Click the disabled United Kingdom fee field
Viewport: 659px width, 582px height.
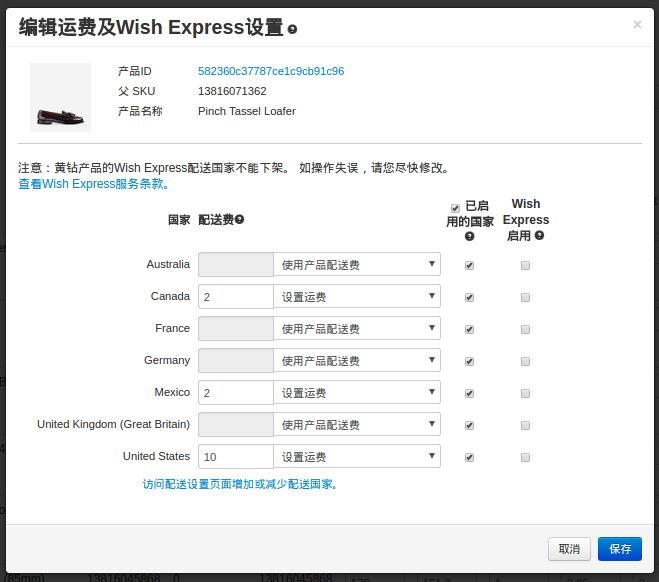[x=236, y=425]
